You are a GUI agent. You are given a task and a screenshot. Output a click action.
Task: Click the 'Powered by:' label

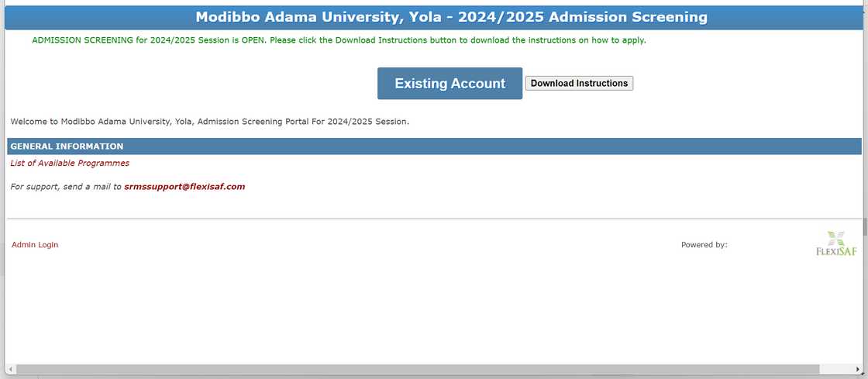coord(704,245)
